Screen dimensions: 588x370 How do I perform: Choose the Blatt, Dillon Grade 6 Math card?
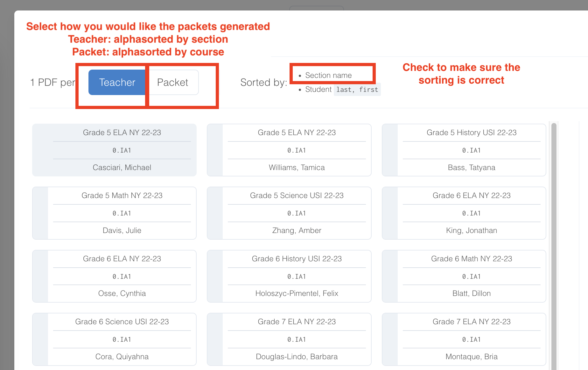(x=464, y=276)
